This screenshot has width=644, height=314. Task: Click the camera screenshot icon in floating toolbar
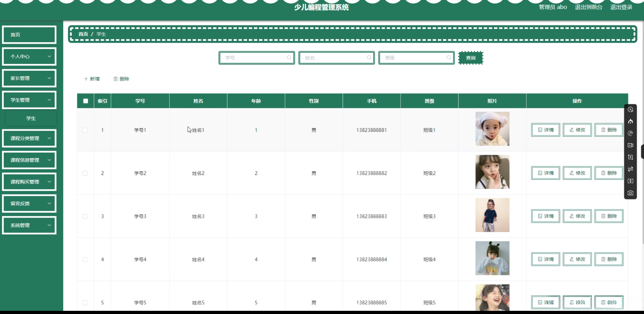pyautogui.click(x=630, y=193)
